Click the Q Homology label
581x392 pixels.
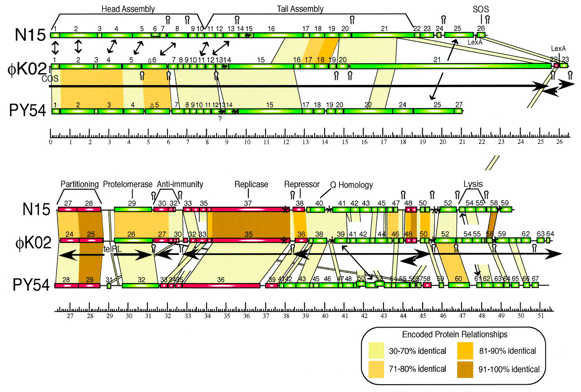pos(351,185)
